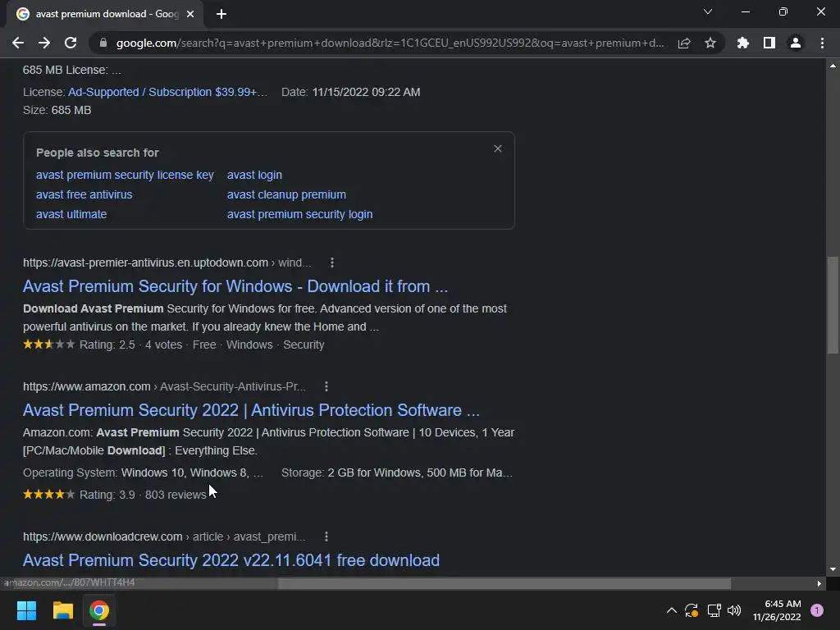Go forward to the next page
The width and height of the screenshot is (840, 630).
(44, 43)
